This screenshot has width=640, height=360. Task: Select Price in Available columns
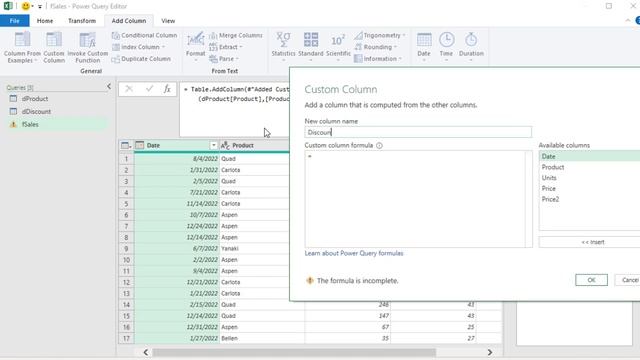(589, 189)
